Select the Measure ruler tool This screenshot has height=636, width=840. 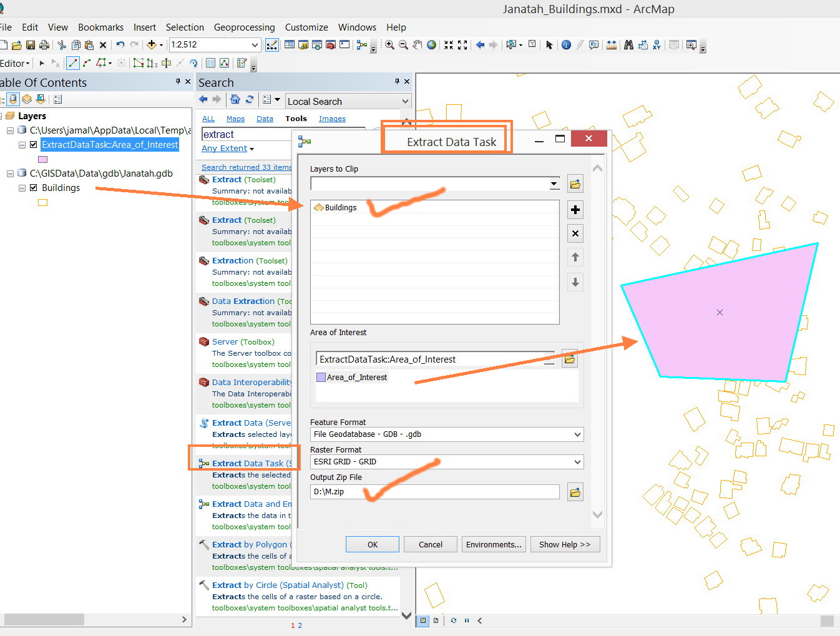(x=612, y=45)
